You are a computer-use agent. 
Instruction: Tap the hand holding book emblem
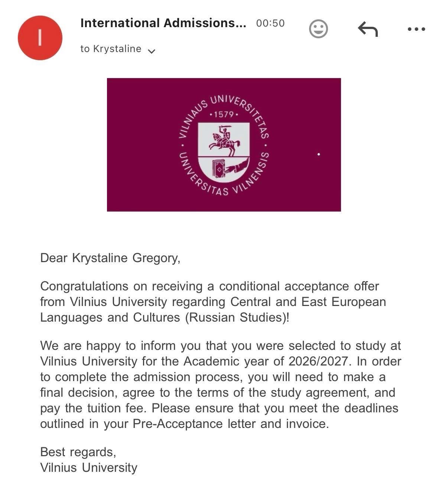[227, 168]
